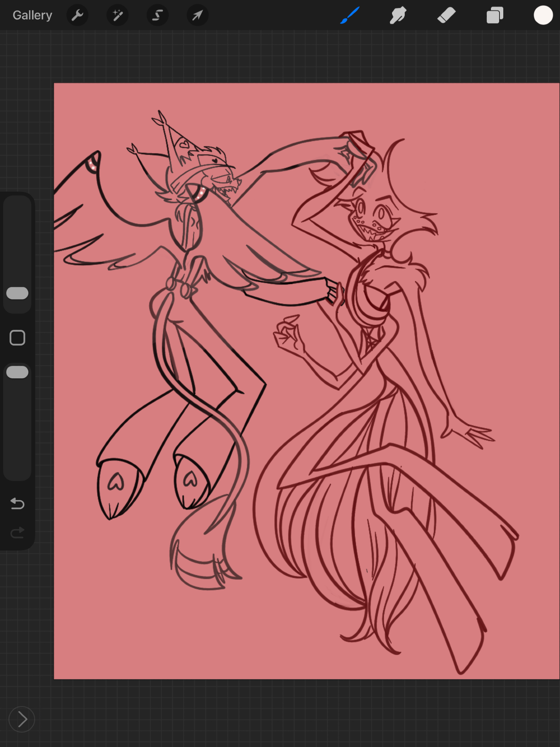
Task: Select the Smudge tool
Action: coord(398,16)
